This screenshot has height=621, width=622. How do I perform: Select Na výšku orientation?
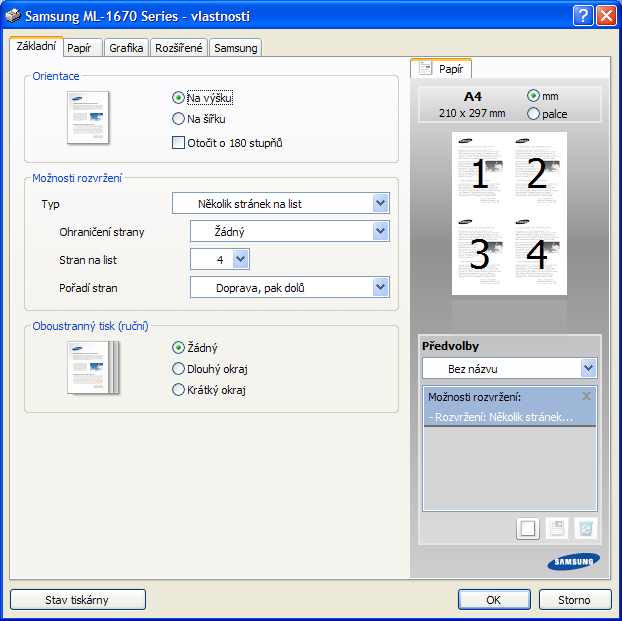tap(202, 98)
